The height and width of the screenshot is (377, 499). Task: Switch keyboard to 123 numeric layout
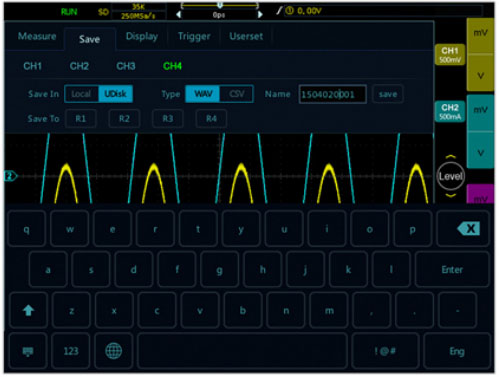point(71,351)
